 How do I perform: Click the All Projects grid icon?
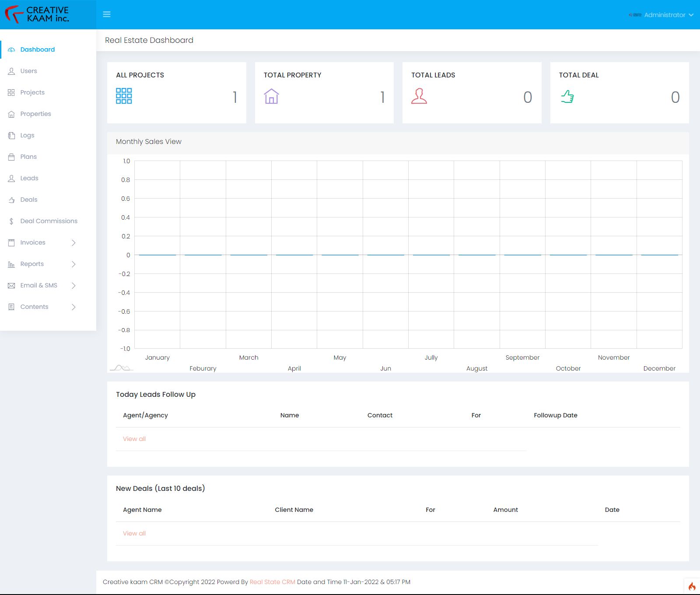tap(124, 96)
